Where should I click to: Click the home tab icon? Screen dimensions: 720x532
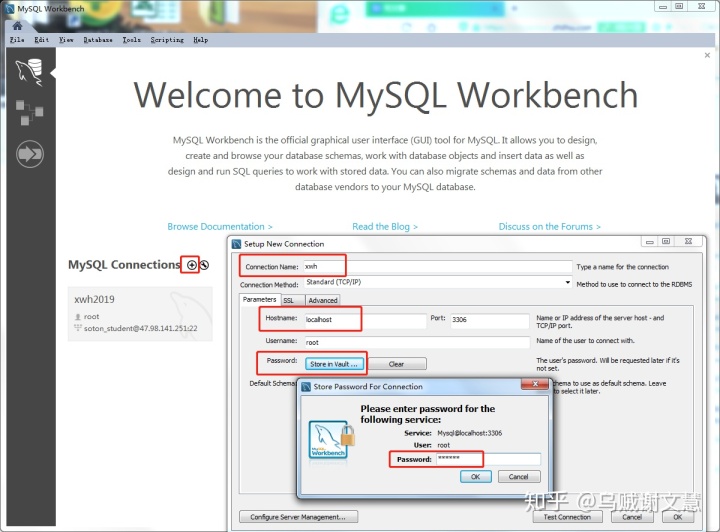click(17, 26)
